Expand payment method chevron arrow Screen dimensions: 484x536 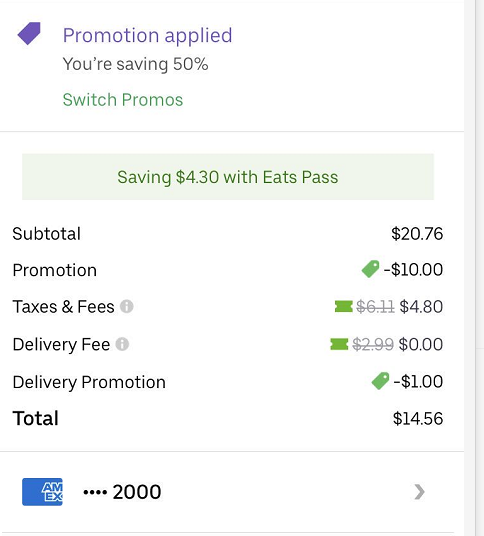click(x=419, y=492)
